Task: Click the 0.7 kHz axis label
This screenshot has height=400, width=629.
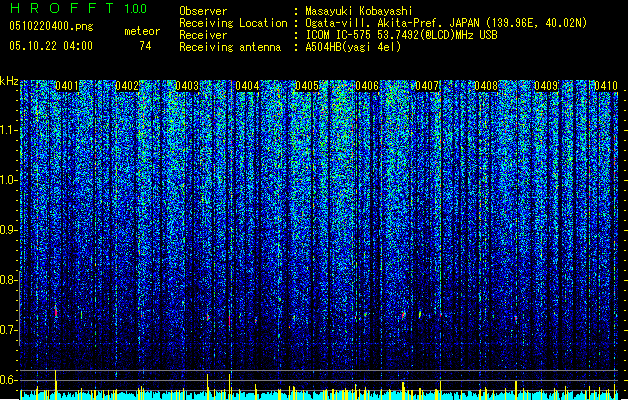Action: tap(8, 330)
